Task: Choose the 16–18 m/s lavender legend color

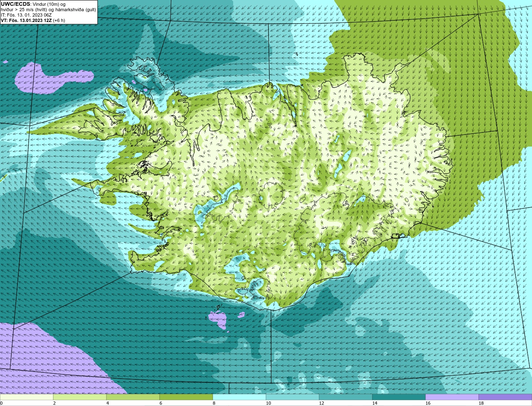Action: click(x=452, y=397)
